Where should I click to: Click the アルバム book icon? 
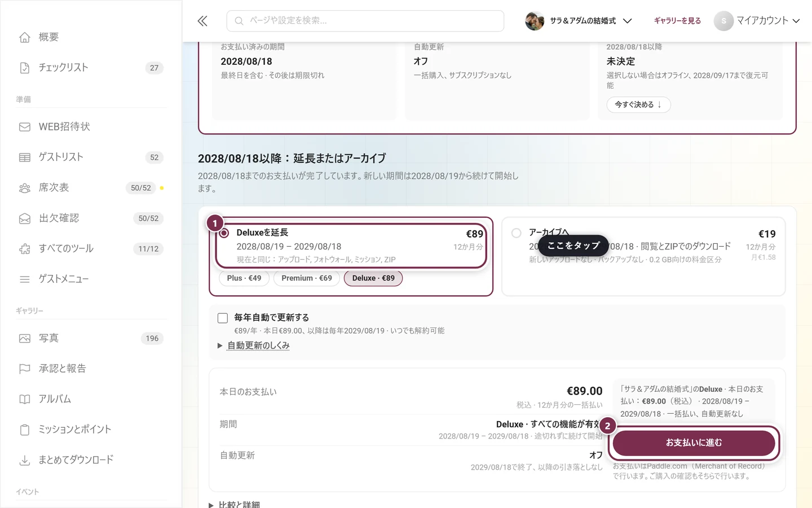(25, 400)
